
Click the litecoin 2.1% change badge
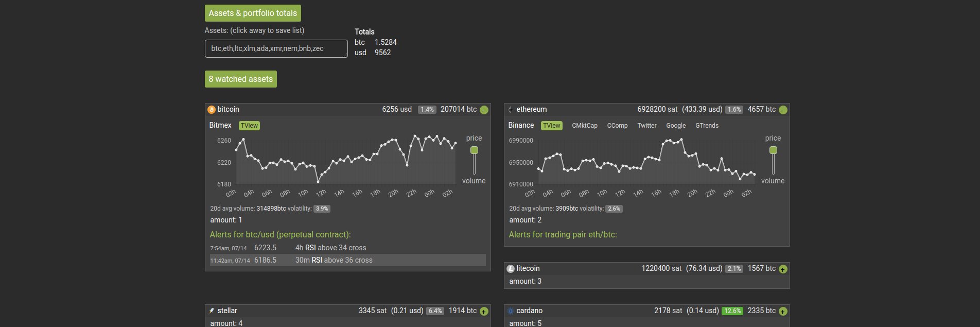pos(734,269)
